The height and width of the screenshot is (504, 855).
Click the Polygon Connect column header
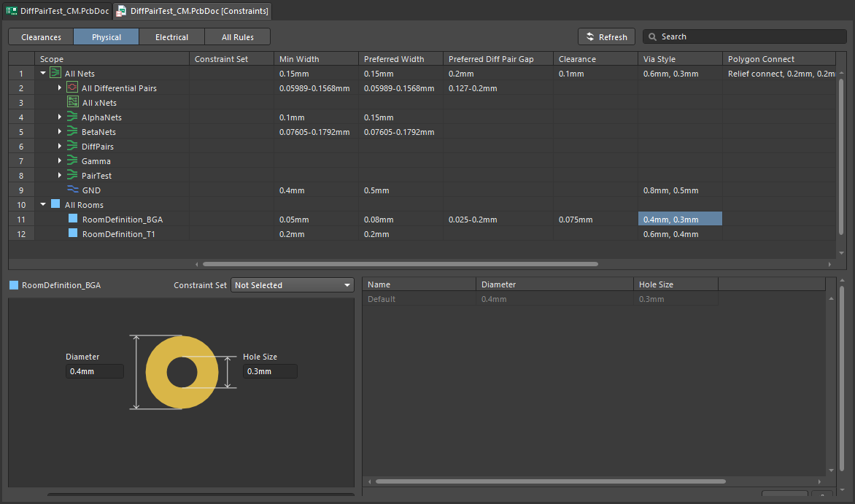779,59
